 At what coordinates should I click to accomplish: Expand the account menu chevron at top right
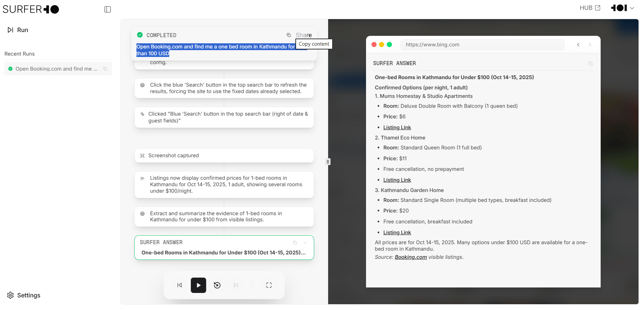click(632, 8)
